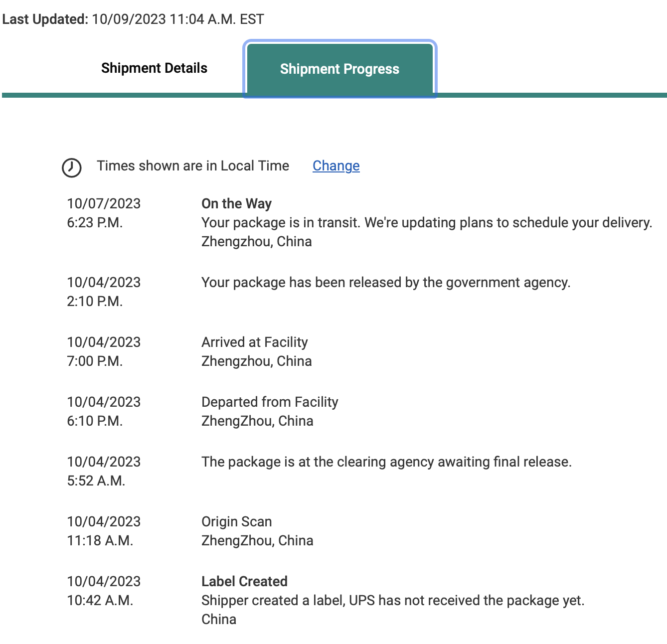This screenshot has height=644, width=667.
Task: Click the 11:18 A.M. time entry
Action: click(100, 541)
